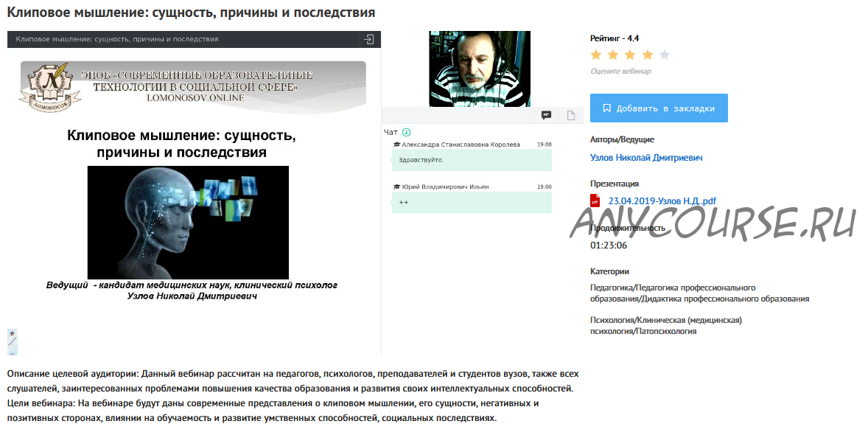Open author Узлов Николай Дмитриевич link

646,158
